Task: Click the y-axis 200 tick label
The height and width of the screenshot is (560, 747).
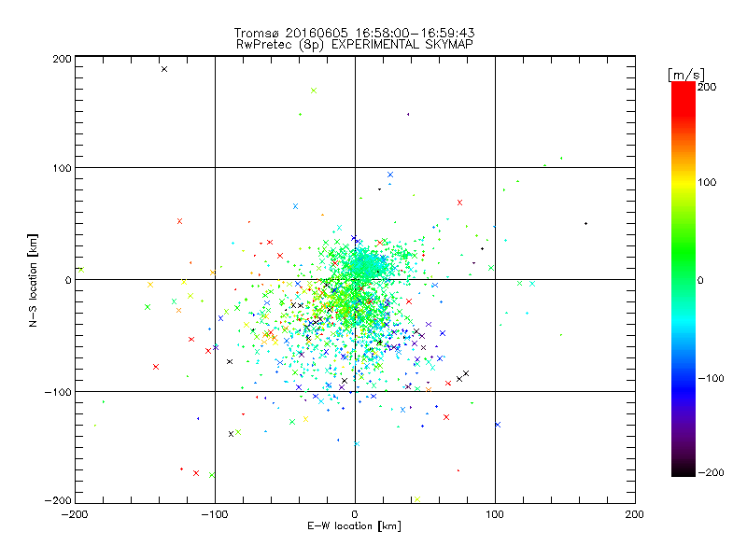Action: (62, 59)
